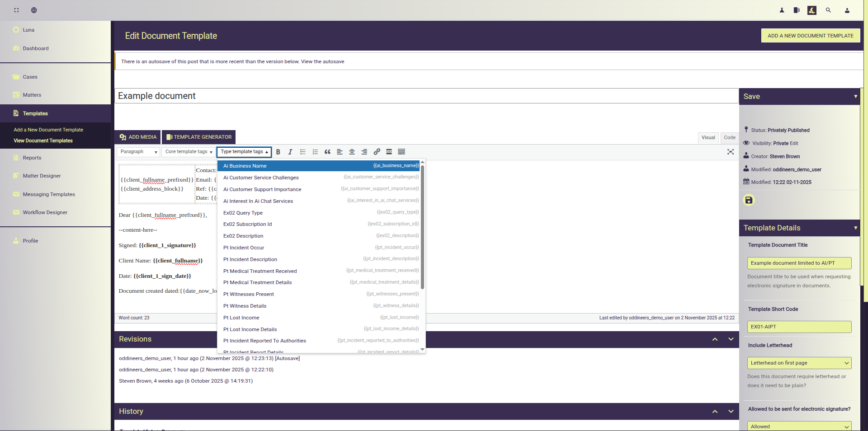The width and height of the screenshot is (868, 431).
Task: Toggle the dark mode moon icon
Action: [x=812, y=10]
